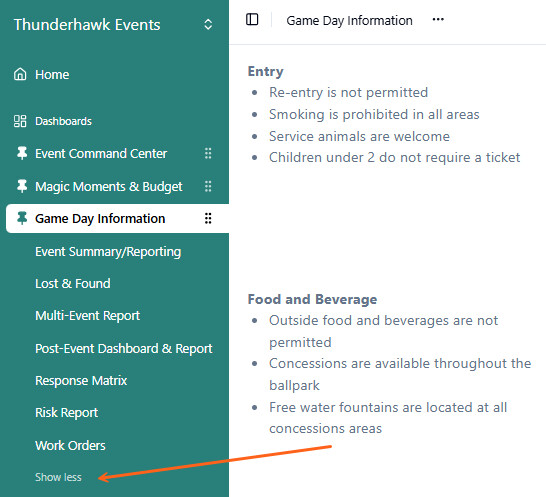
Task: Expand the Thunderhawk Events workspace switcher
Action: click(x=208, y=24)
